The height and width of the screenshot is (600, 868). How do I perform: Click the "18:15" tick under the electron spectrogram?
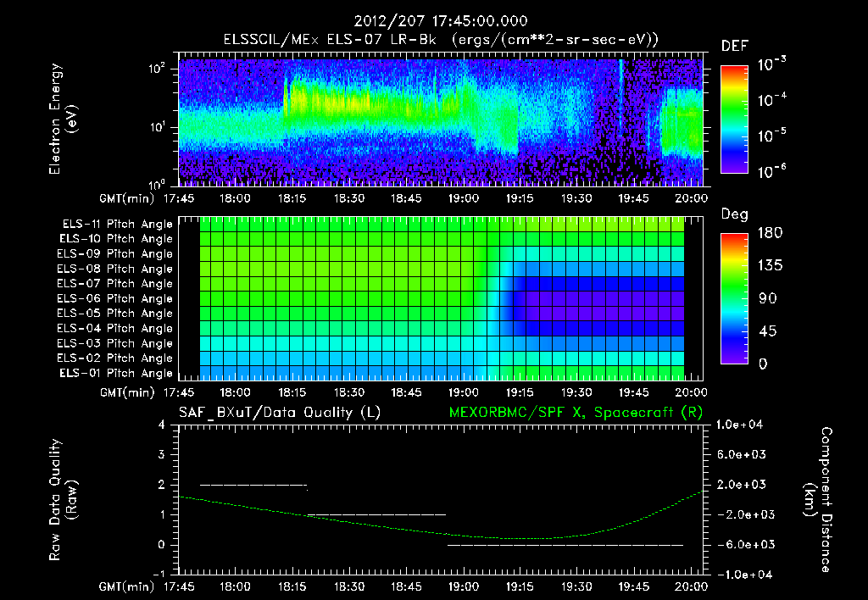click(292, 198)
